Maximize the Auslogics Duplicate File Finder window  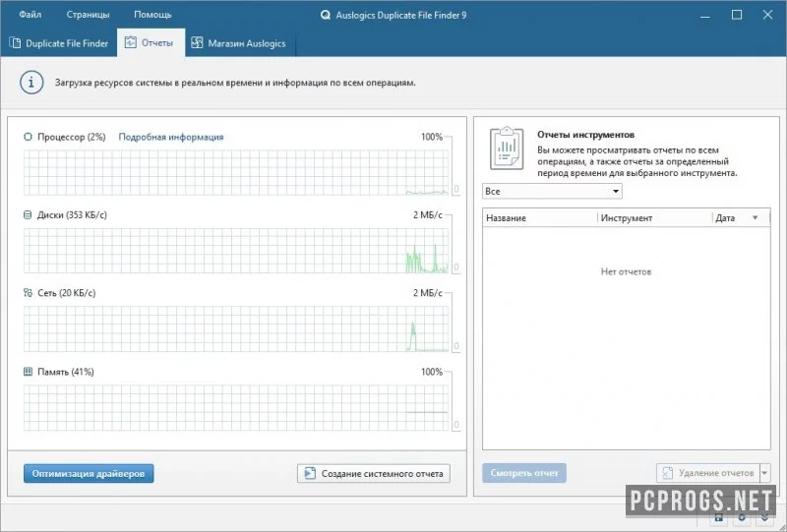(x=736, y=15)
